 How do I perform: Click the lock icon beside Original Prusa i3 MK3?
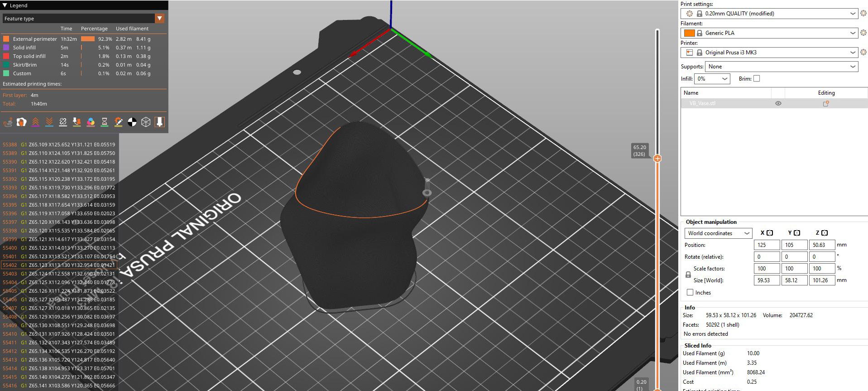click(x=700, y=53)
